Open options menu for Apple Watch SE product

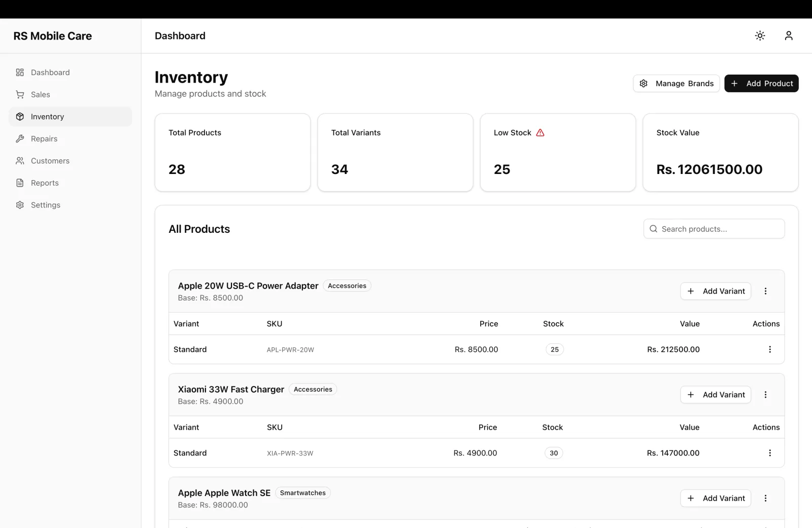tap(765, 498)
